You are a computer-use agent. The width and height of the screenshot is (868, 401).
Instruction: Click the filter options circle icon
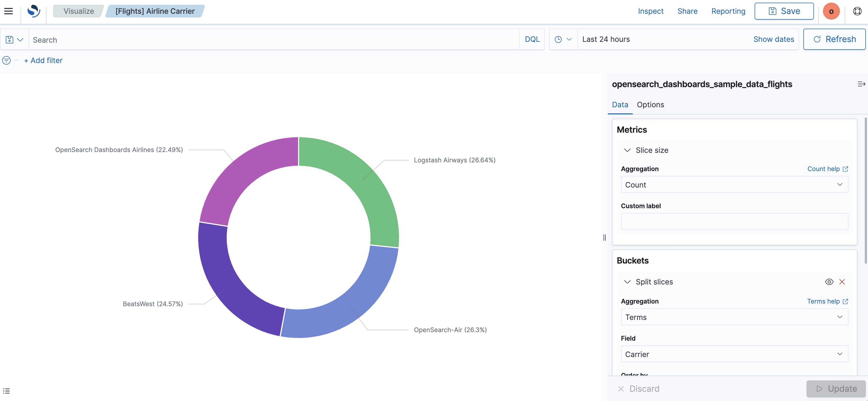click(x=6, y=60)
